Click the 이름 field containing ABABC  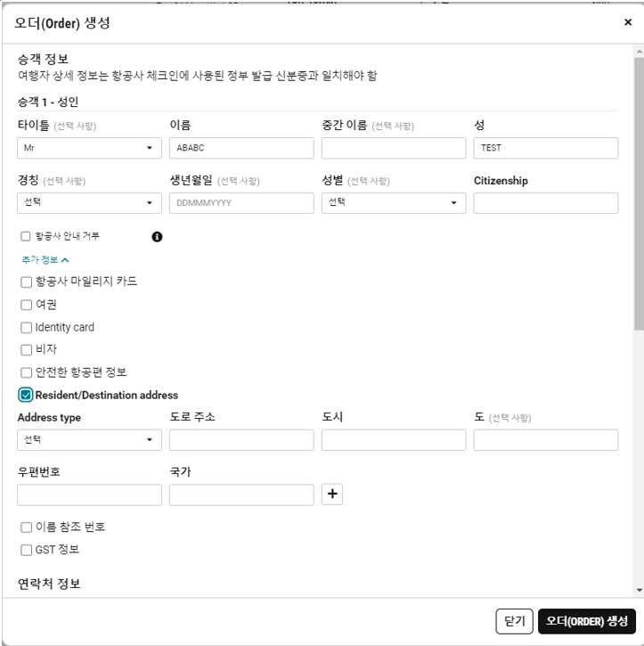coord(241,148)
